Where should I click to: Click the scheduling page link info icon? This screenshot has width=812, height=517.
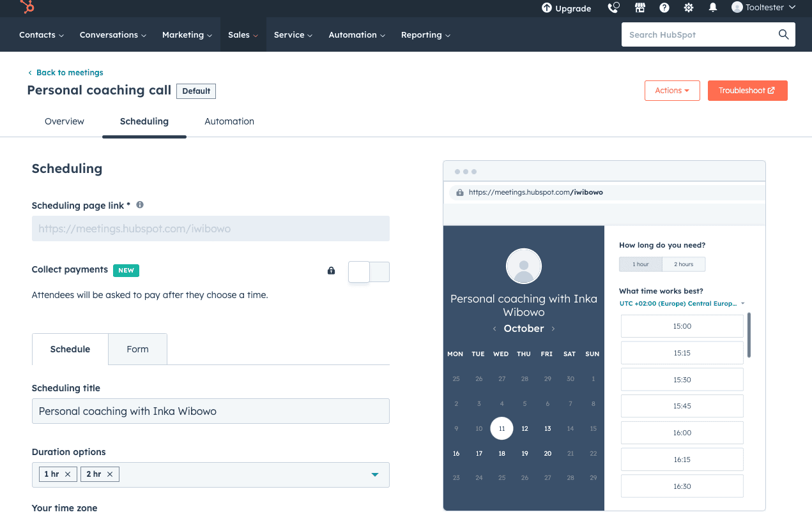click(x=140, y=205)
